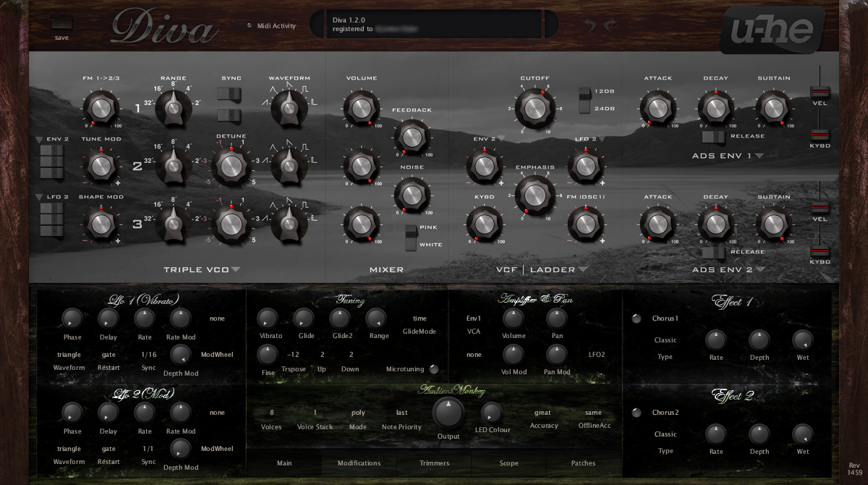Click the save button icon
The image size is (868, 485).
click(x=61, y=22)
